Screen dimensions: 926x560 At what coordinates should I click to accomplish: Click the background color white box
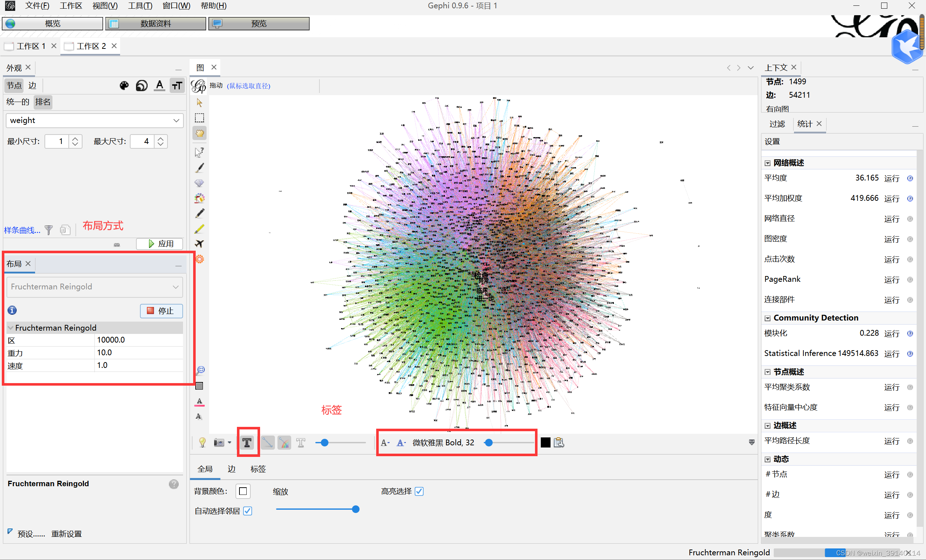tap(243, 491)
